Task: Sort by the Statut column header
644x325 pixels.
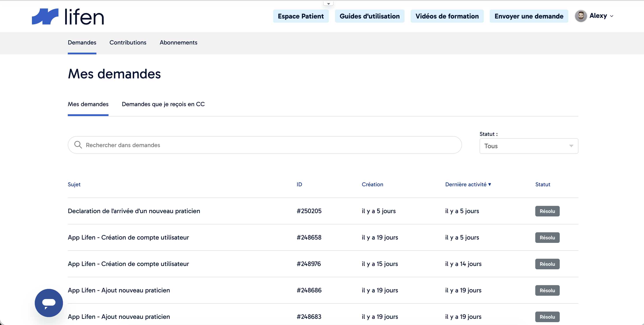Action: [543, 184]
